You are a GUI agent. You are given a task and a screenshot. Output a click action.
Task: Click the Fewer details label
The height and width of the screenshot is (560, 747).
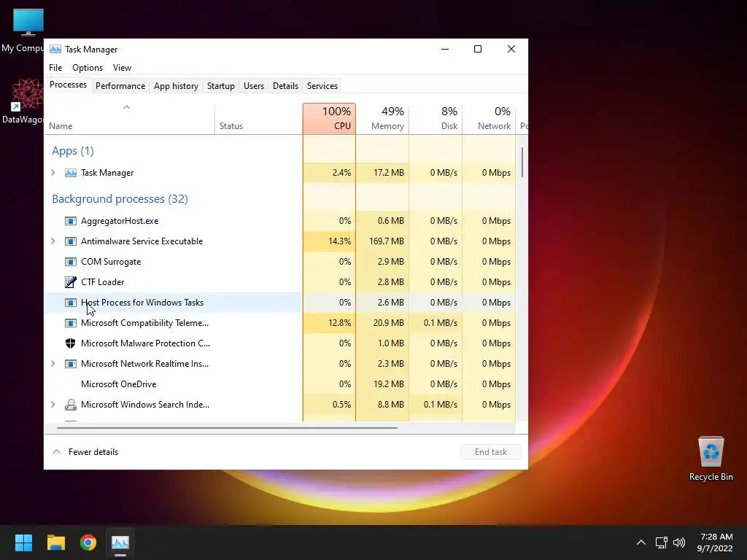click(93, 452)
